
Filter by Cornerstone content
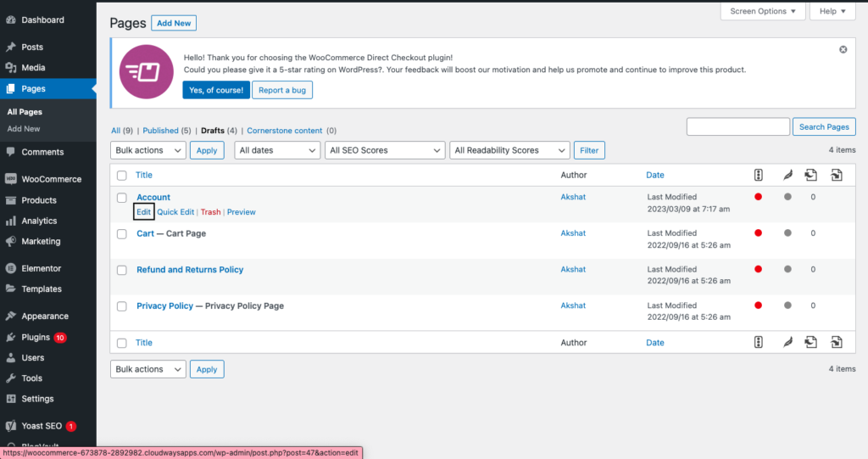pyautogui.click(x=285, y=131)
